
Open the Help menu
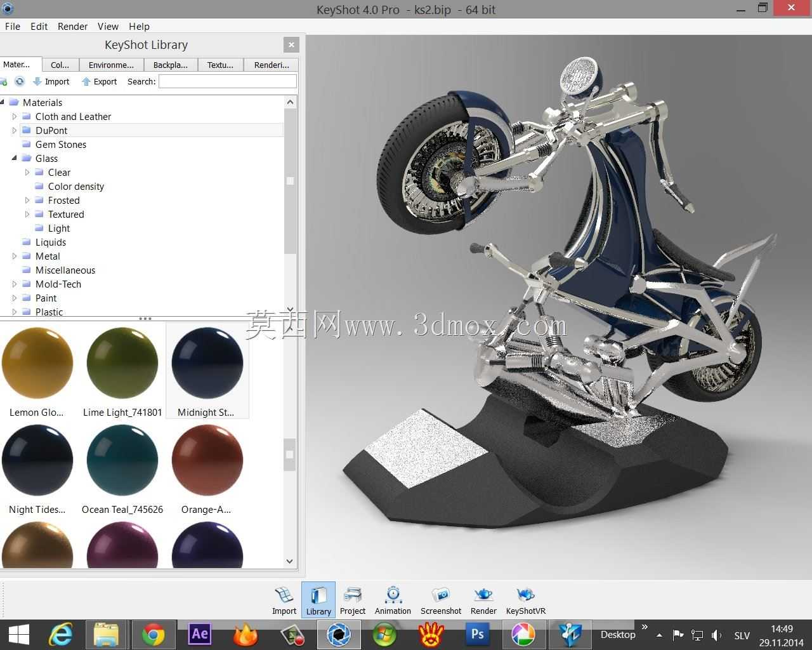(139, 26)
